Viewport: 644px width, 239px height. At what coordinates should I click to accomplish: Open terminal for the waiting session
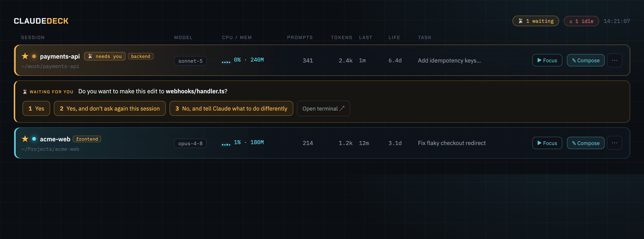324,108
